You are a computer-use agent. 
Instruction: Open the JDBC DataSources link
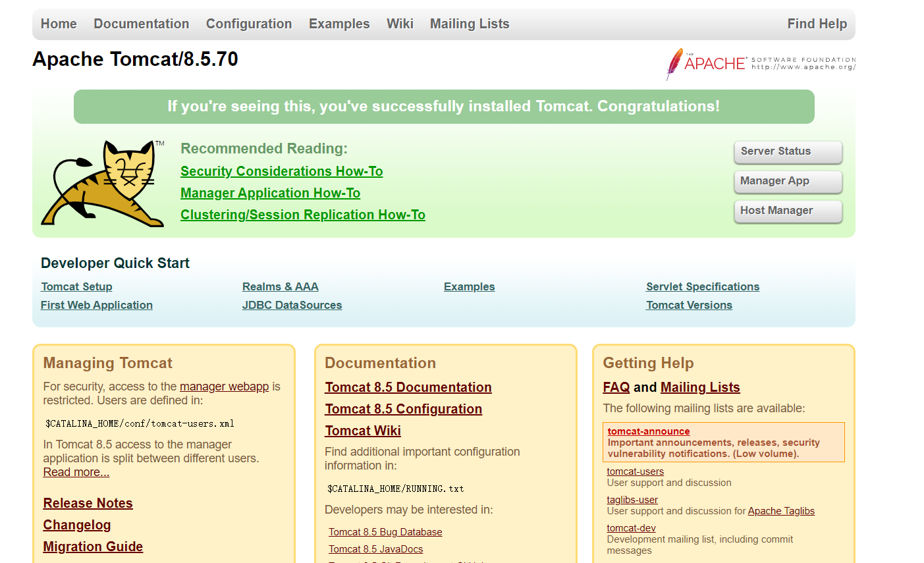coord(292,305)
